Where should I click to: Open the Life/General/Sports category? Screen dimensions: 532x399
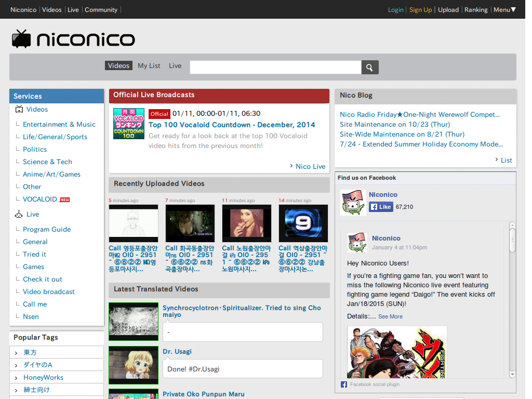(x=55, y=137)
